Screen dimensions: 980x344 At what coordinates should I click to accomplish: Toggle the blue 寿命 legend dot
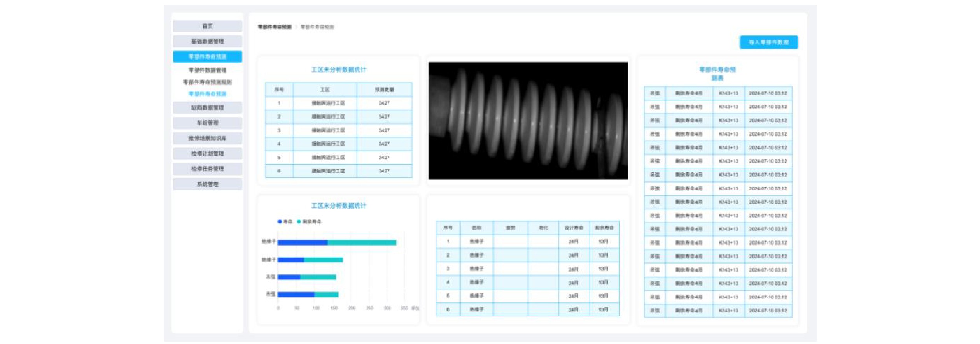[x=280, y=222]
